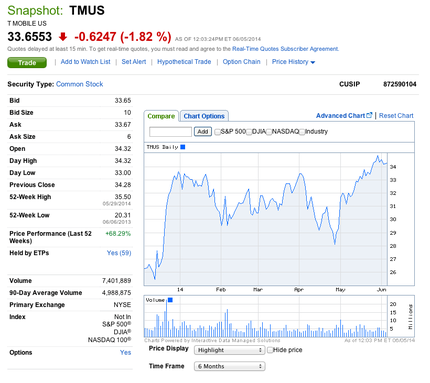Screen dimensions: 430x383
Task: Select the CUSIP number 872590104
Action: pyautogui.click(x=400, y=84)
